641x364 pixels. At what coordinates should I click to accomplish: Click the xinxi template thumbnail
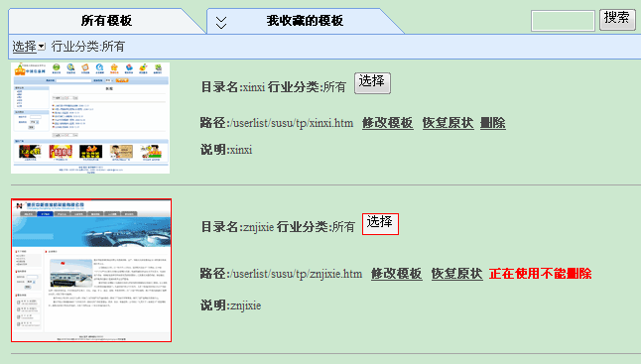pos(90,118)
